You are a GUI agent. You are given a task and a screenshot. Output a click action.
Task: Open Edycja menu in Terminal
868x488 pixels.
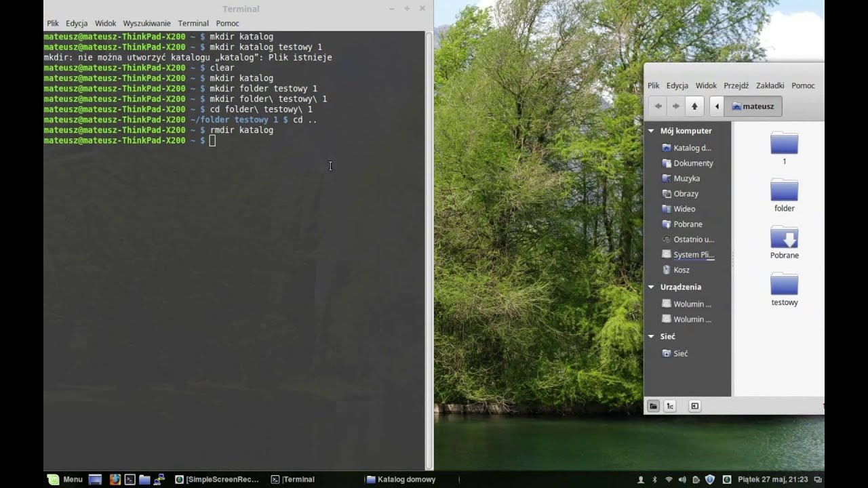pyautogui.click(x=77, y=23)
